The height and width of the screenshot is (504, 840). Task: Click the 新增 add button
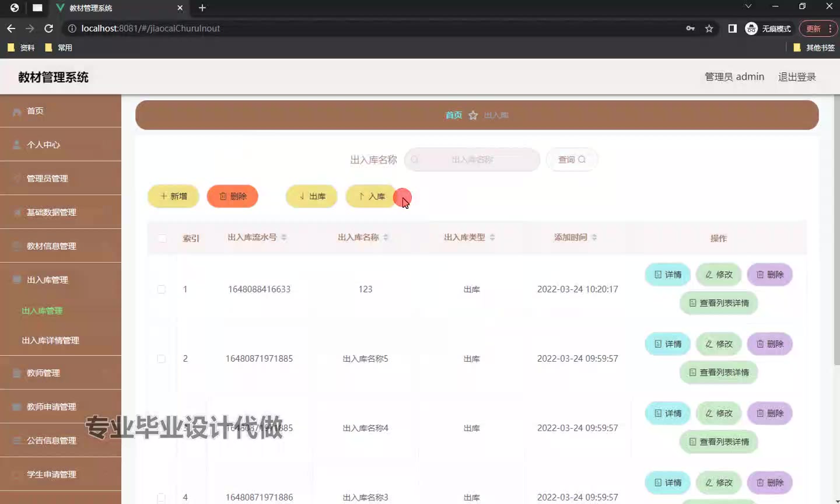(x=173, y=196)
